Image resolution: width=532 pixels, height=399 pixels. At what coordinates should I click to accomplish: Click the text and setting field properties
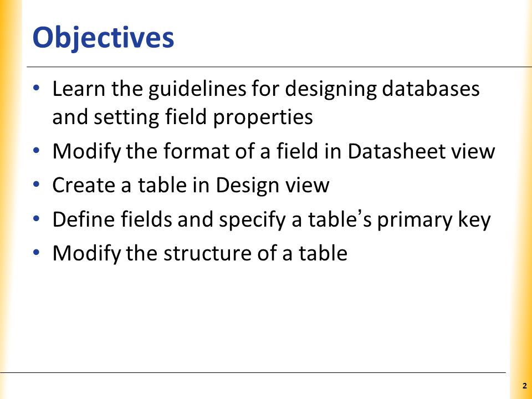pyautogui.click(x=182, y=117)
